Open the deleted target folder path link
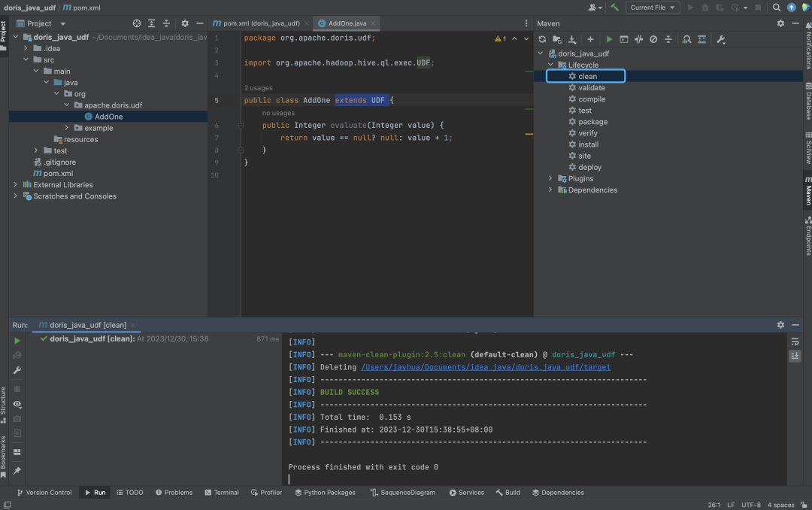Image resolution: width=812 pixels, height=510 pixels. pyautogui.click(x=486, y=367)
